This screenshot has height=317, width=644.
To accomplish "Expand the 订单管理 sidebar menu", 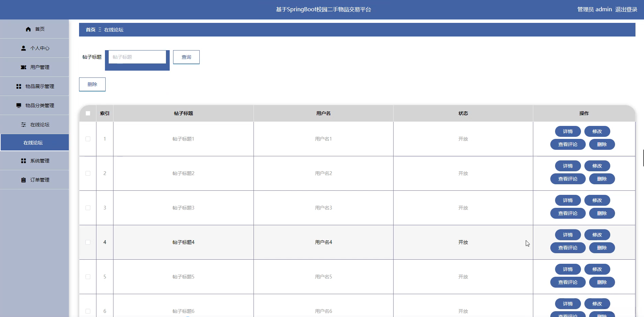I will [34, 180].
